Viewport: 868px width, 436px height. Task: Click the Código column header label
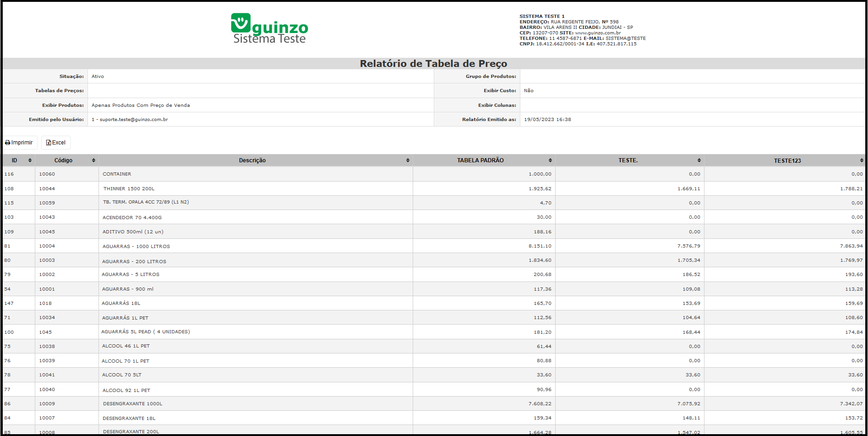click(x=63, y=160)
